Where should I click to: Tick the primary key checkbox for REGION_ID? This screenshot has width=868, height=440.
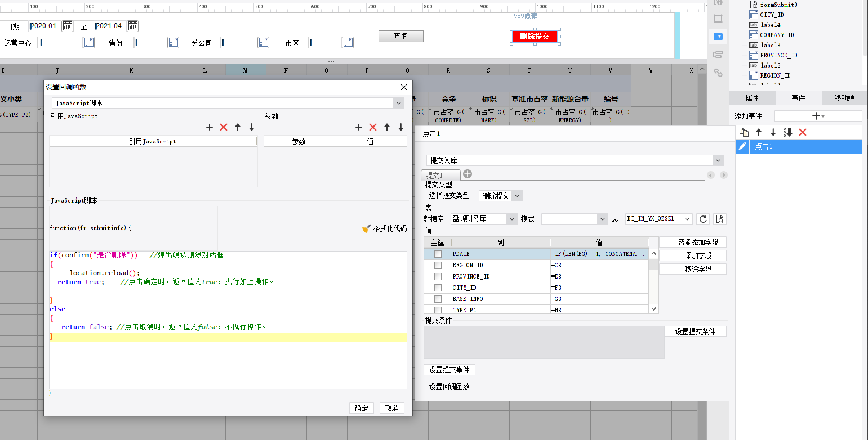tap(438, 266)
